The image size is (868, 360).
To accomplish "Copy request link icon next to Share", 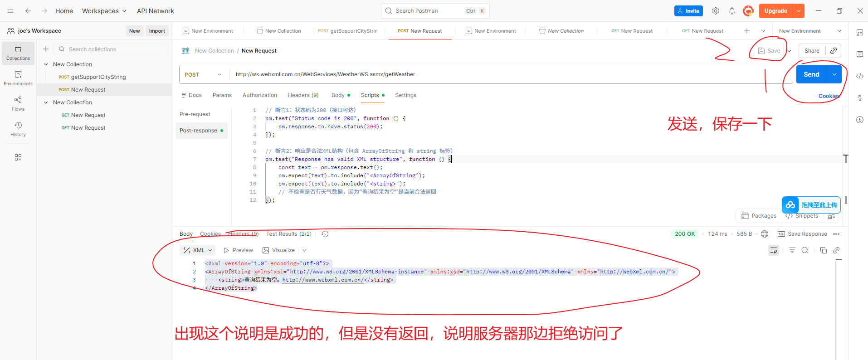I will click(834, 51).
